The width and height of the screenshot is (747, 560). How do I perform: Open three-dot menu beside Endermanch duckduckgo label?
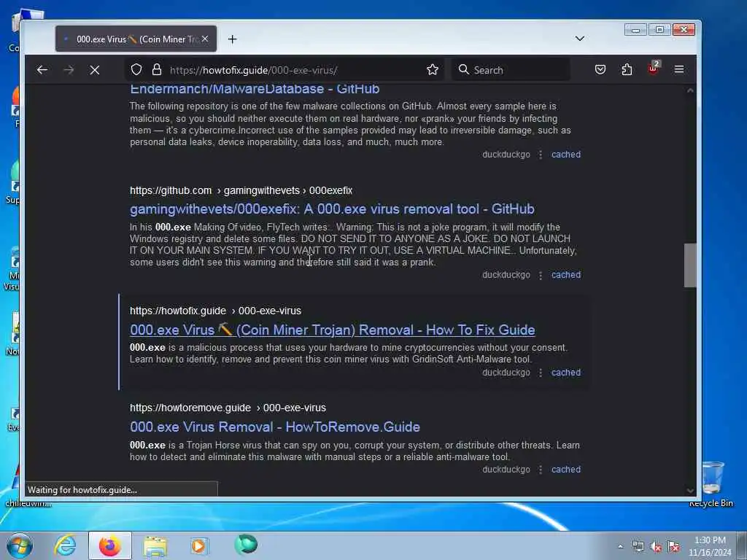point(541,155)
